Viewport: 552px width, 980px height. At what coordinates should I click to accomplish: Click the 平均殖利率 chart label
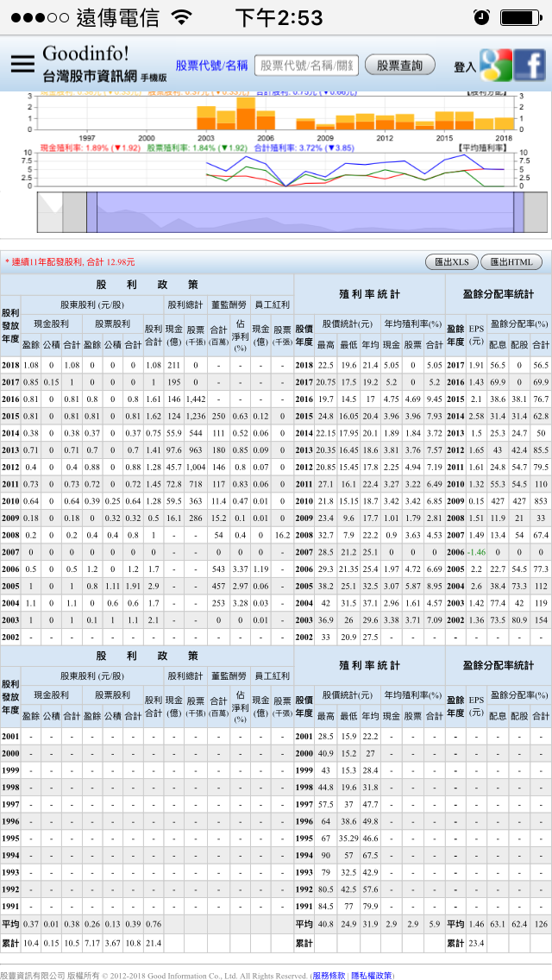coord(483,148)
